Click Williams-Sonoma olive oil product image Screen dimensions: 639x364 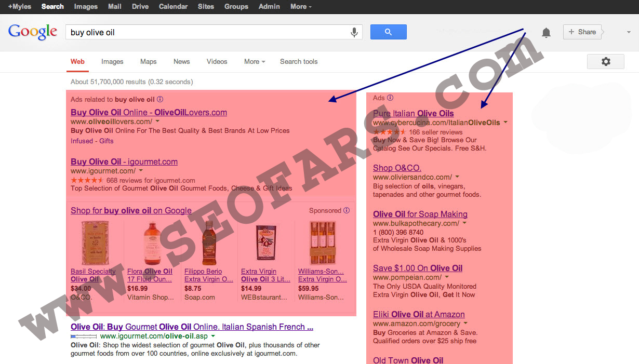tap(323, 243)
